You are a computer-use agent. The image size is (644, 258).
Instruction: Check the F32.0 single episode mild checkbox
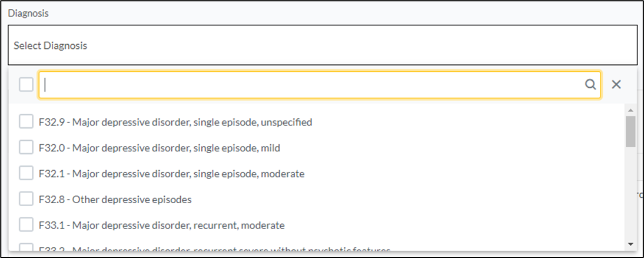(26, 147)
